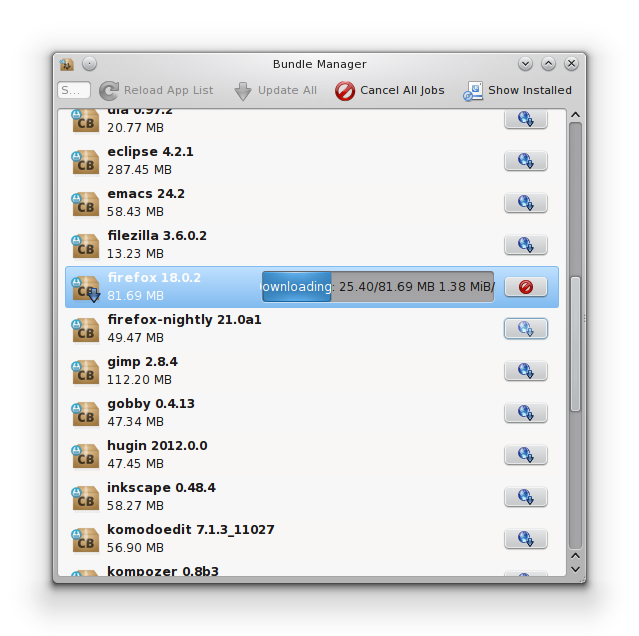Click the hugin package icon
639x636 pixels.
(x=85, y=456)
